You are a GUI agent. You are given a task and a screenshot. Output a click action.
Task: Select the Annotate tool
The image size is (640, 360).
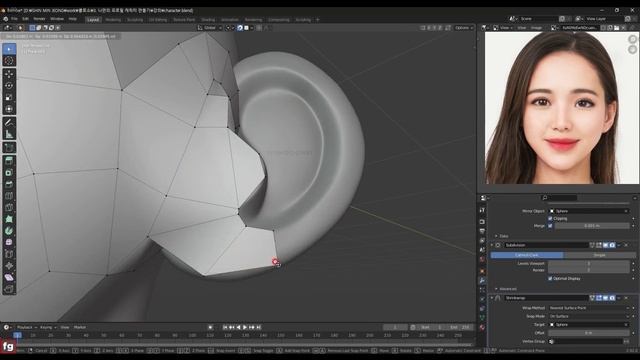point(9,122)
